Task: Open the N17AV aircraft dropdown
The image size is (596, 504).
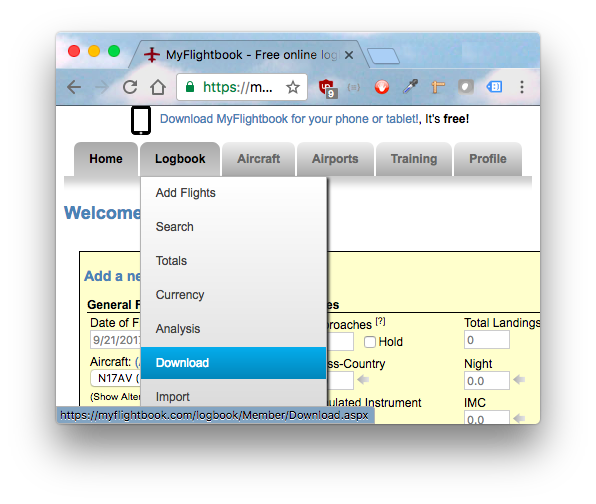Action: point(116,378)
